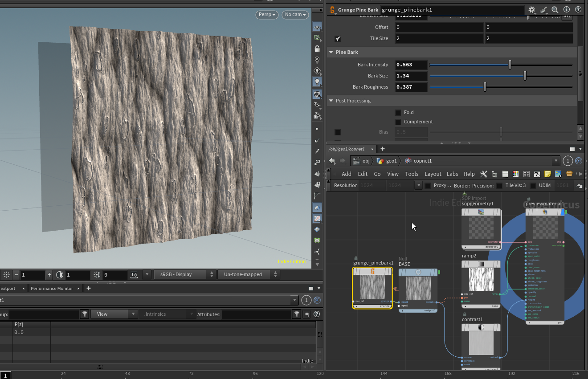The image size is (588, 379).
Task: Enable the Fold checkbox
Action: point(398,112)
